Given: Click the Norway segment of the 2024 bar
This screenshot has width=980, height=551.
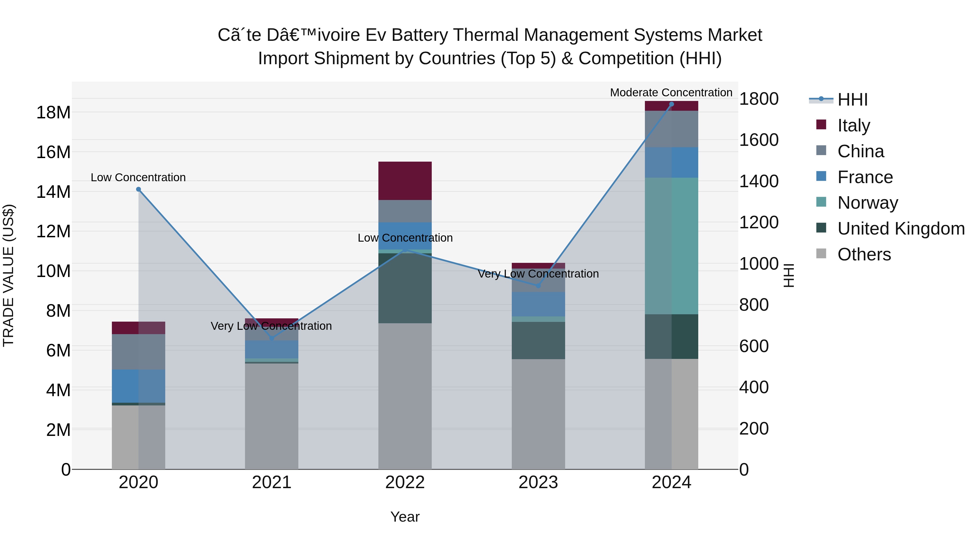Looking at the screenshot, I should pyautogui.click(x=672, y=246).
